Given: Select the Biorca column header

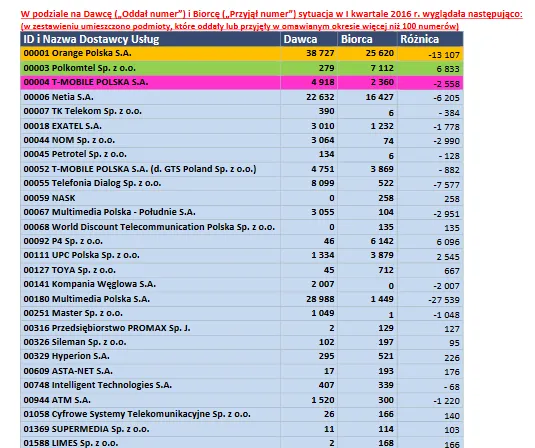Looking at the screenshot, I should [x=367, y=39].
